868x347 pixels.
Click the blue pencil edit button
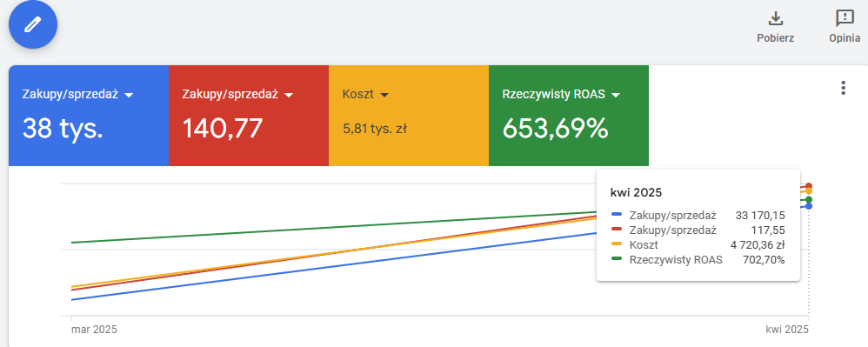click(x=33, y=24)
